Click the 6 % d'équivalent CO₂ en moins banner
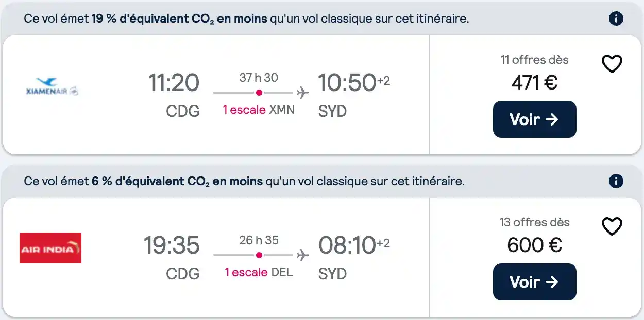 [322, 181]
